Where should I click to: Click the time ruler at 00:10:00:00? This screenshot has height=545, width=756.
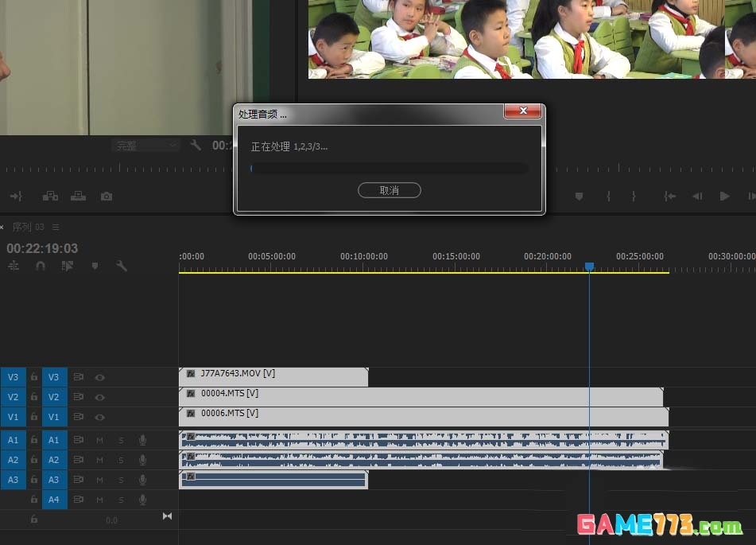[364, 256]
